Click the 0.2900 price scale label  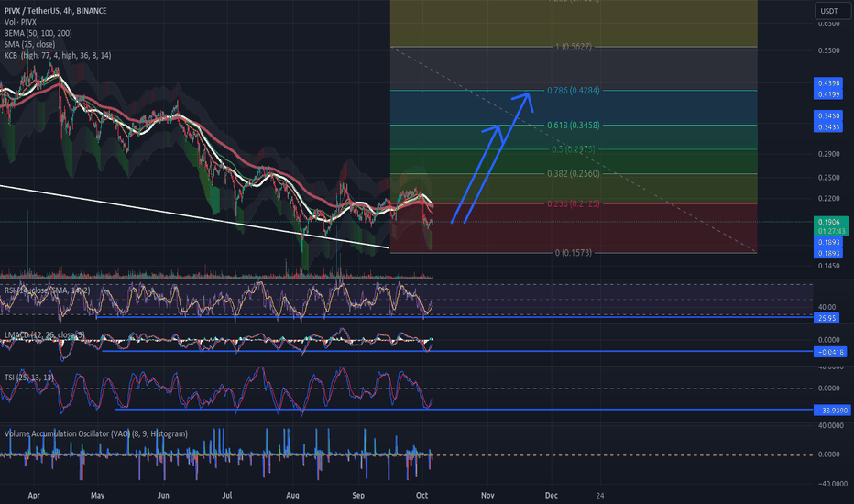(828, 154)
